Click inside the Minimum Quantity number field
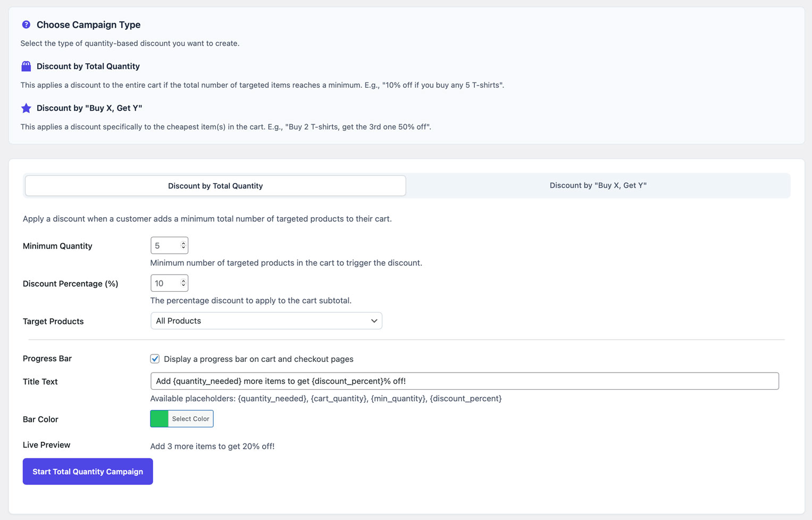The height and width of the screenshot is (520, 812). click(x=165, y=246)
